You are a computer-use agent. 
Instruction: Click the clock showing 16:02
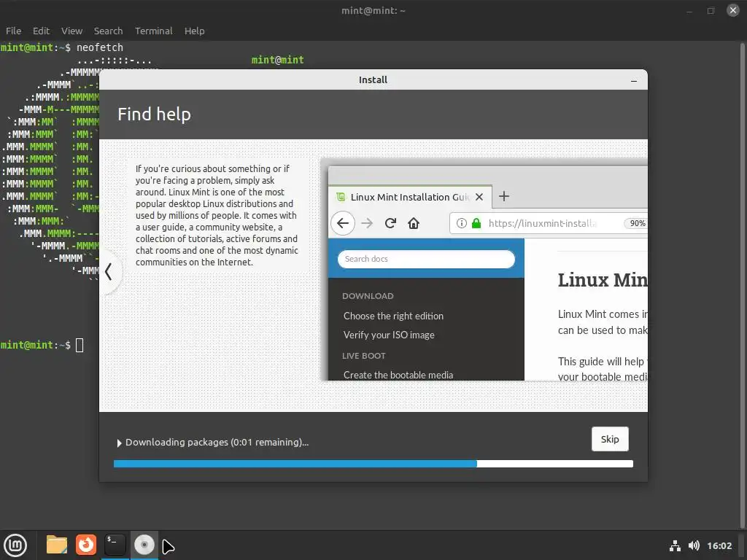[x=719, y=545]
